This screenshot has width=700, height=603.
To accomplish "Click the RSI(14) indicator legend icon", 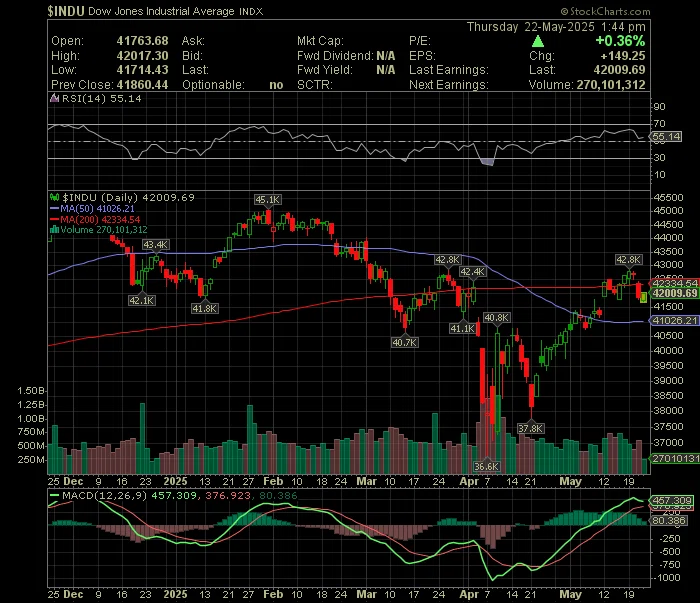I will click(x=54, y=99).
